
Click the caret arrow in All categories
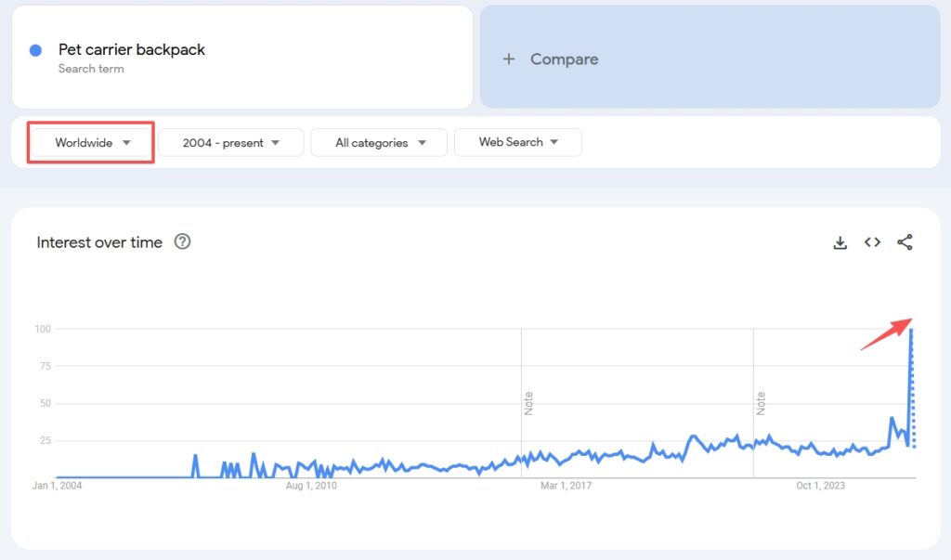tap(422, 143)
